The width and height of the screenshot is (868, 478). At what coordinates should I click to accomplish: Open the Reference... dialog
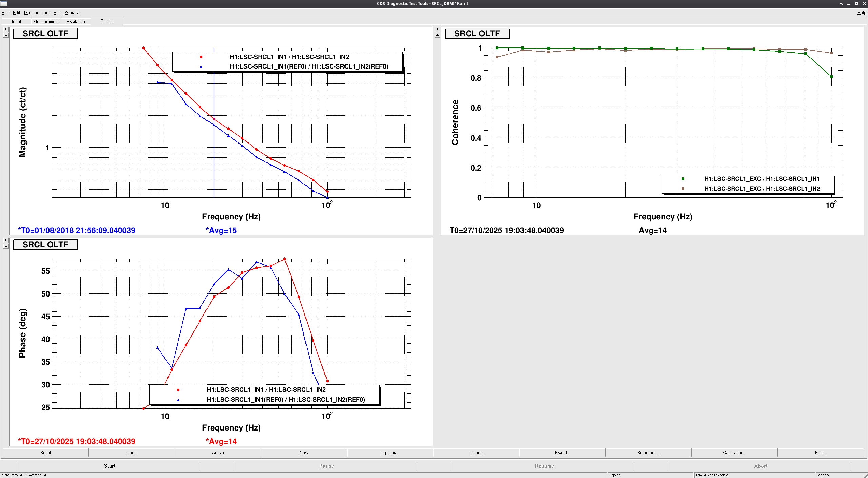648,452
